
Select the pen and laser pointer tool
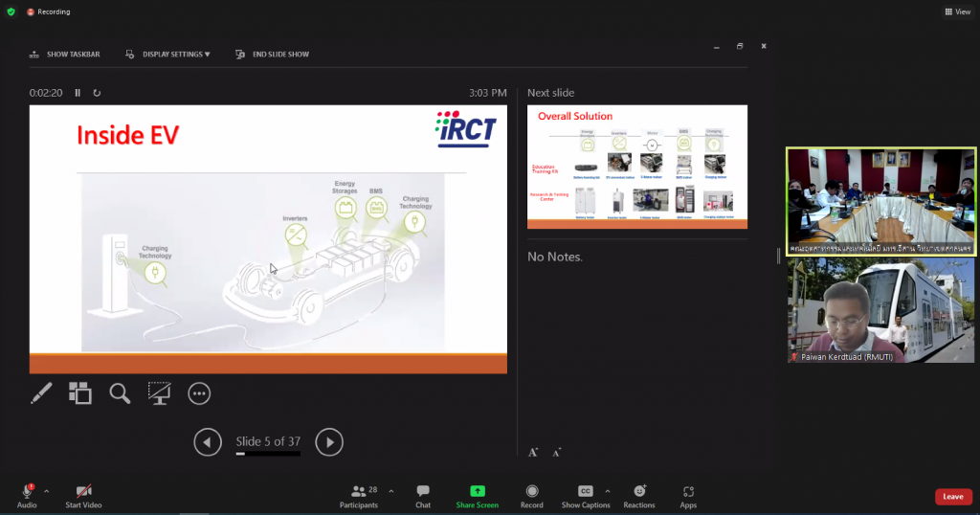pyautogui.click(x=41, y=392)
